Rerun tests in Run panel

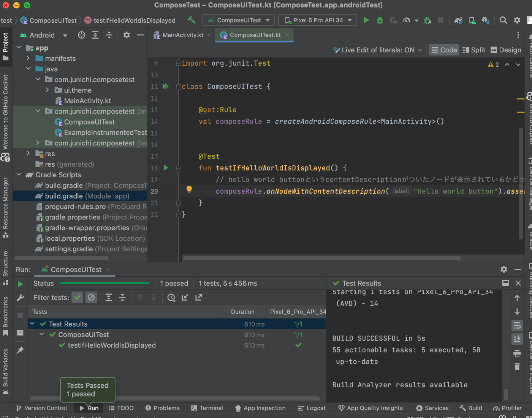coord(20,284)
